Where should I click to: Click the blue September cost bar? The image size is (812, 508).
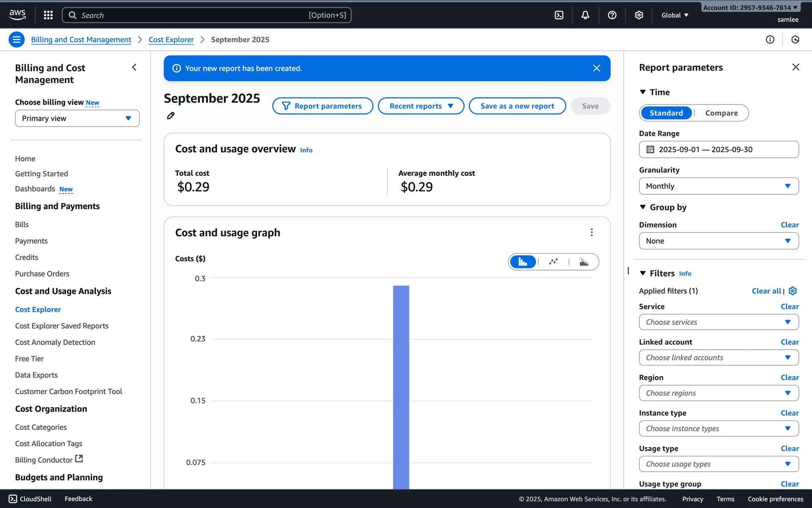(x=401, y=385)
